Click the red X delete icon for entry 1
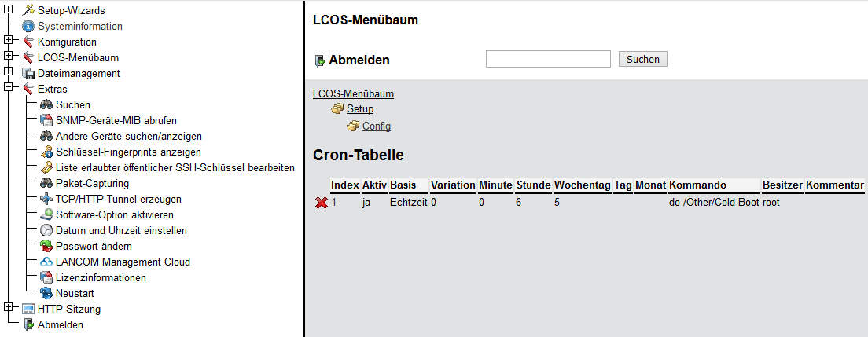Screen dimensions: 868x337 (321, 203)
